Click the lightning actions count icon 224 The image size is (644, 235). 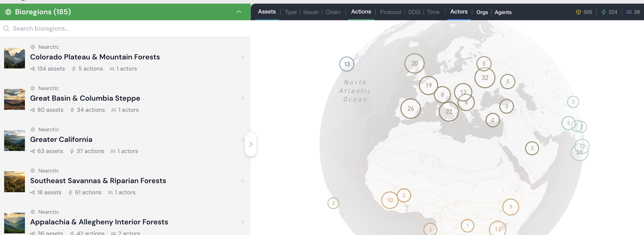(x=604, y=12)
